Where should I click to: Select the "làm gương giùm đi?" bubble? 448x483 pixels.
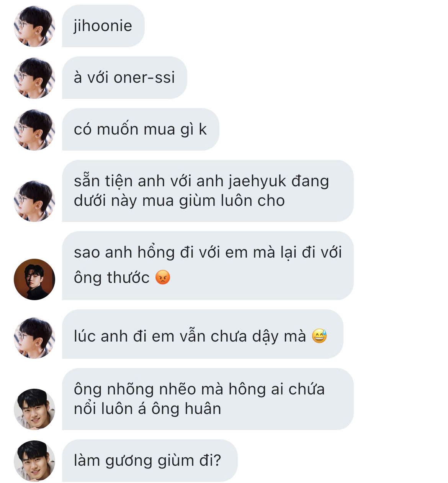tap(150, 461)
